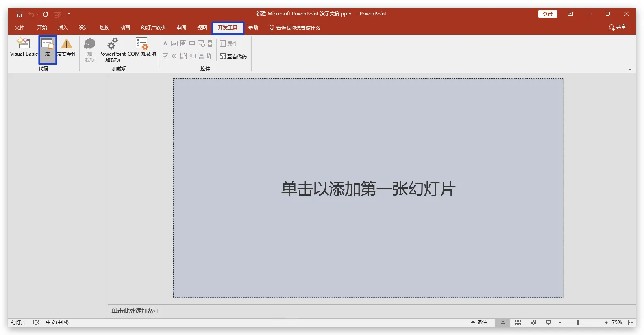Fit slide to current window icon

(631, 322)
